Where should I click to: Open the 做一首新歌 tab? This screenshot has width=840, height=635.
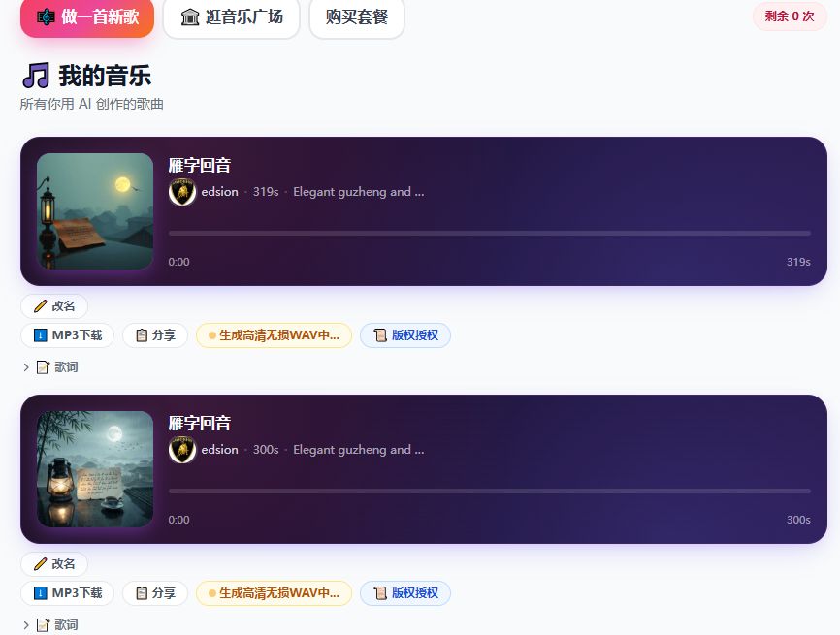[87, 17]
